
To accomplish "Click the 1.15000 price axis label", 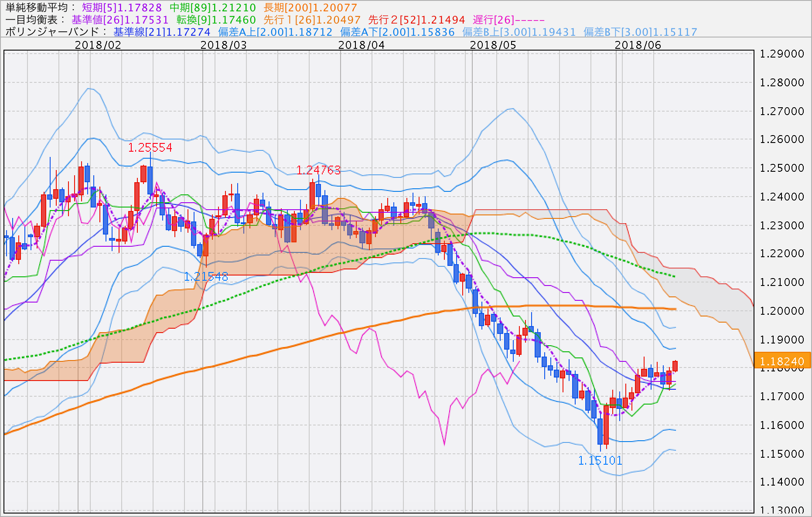I will [x=782, y=454].
